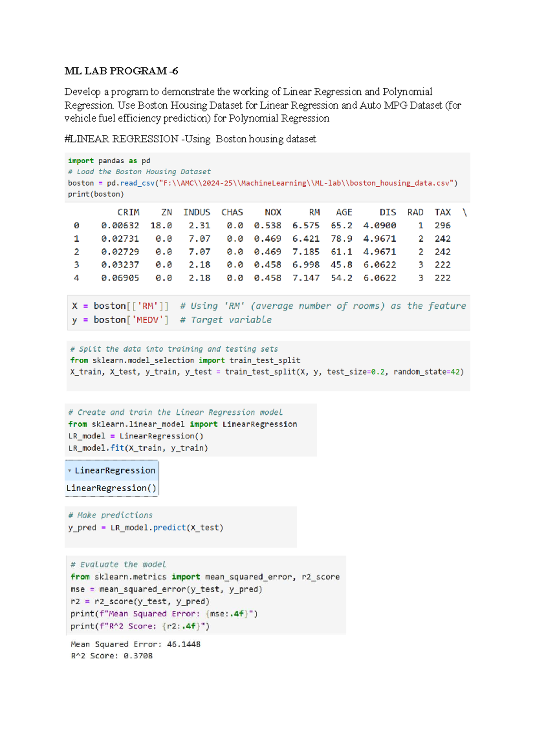Click the CHAS column header
The image size is (535, 756).
click(x=232, y=213)
